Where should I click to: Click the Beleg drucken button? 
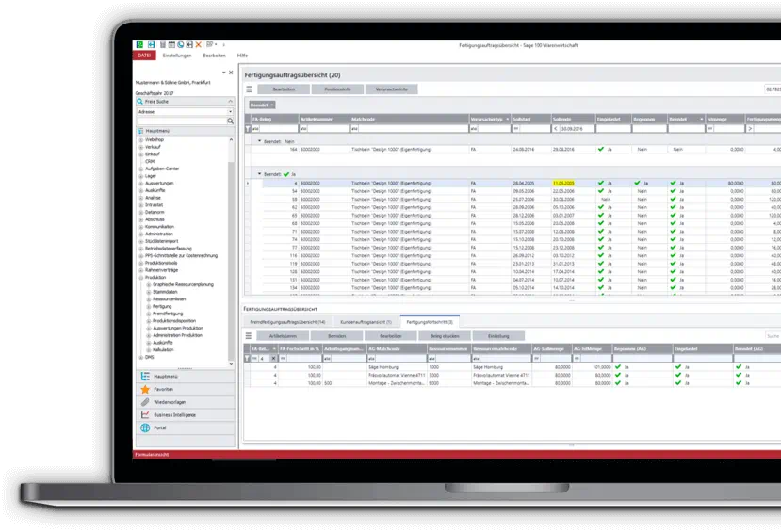tap(445, 336)
